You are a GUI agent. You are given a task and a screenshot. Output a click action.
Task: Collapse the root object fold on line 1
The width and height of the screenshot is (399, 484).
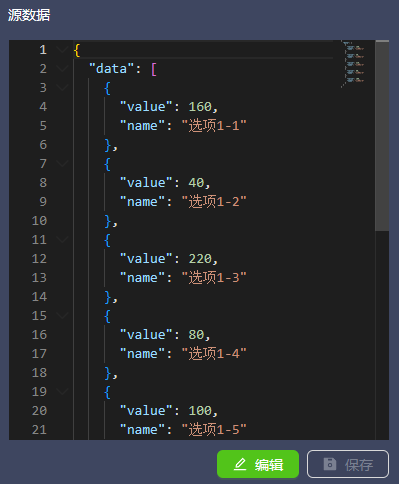coord(62,50)
